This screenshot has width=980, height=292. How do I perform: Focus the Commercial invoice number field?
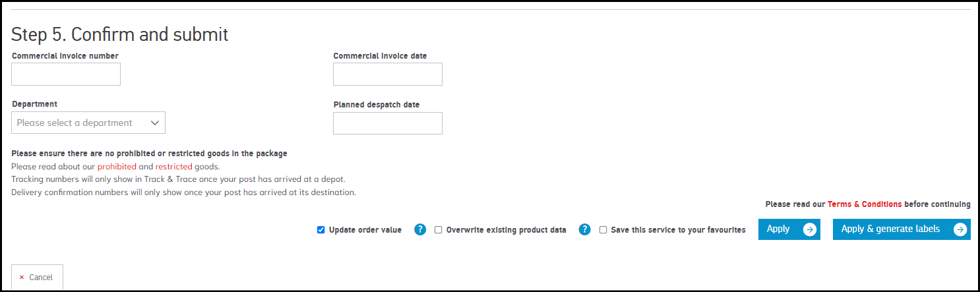click(x=66, y=74)
